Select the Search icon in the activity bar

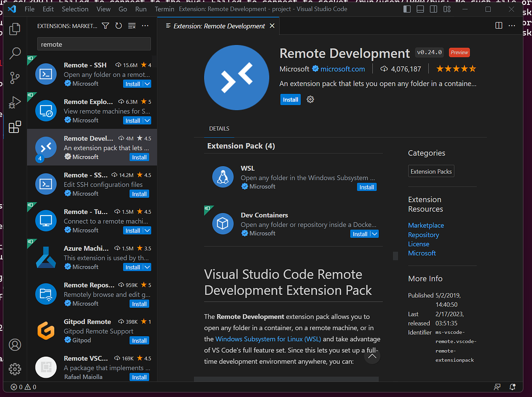(14, 53)
